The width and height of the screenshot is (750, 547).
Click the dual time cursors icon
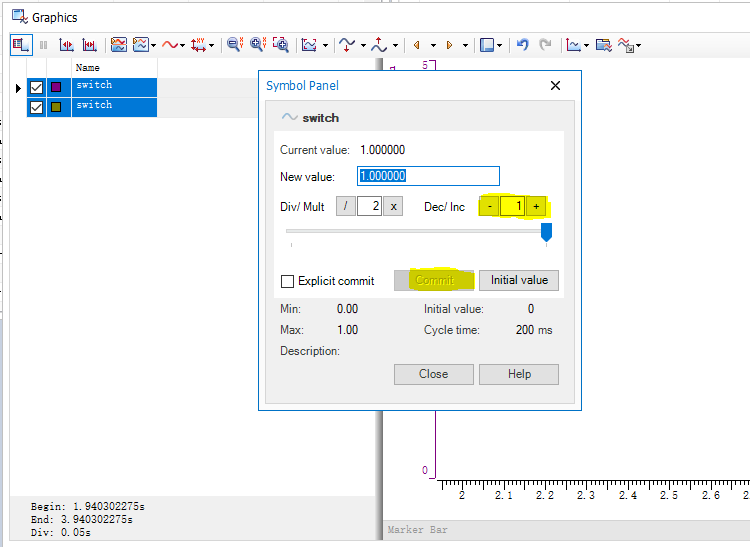[x=89, y=45]
